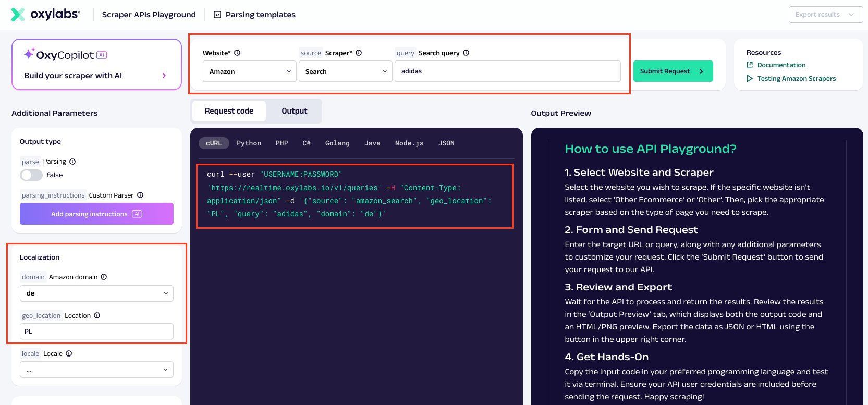Click the info icon beside Scraper label
This screenshot has width=868, height=405.
coord(359,53)
